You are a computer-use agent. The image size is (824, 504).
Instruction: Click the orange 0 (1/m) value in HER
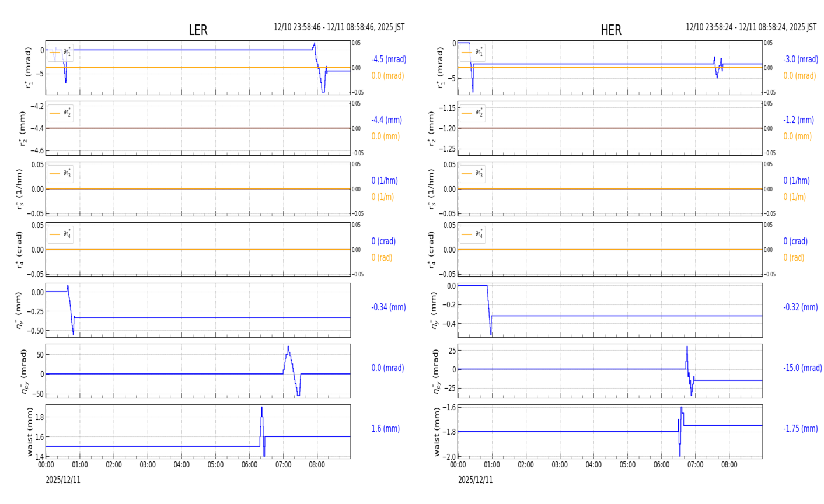tap(795, 197)
